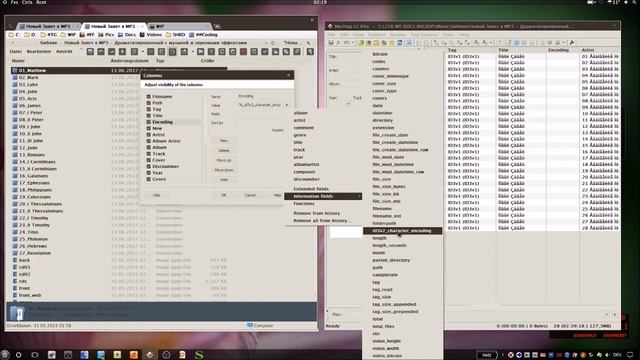Image resolution: width=640 pixels, height=360 pixels.
Task: Open the #TC bookmark folder
Action: point(49,35)
